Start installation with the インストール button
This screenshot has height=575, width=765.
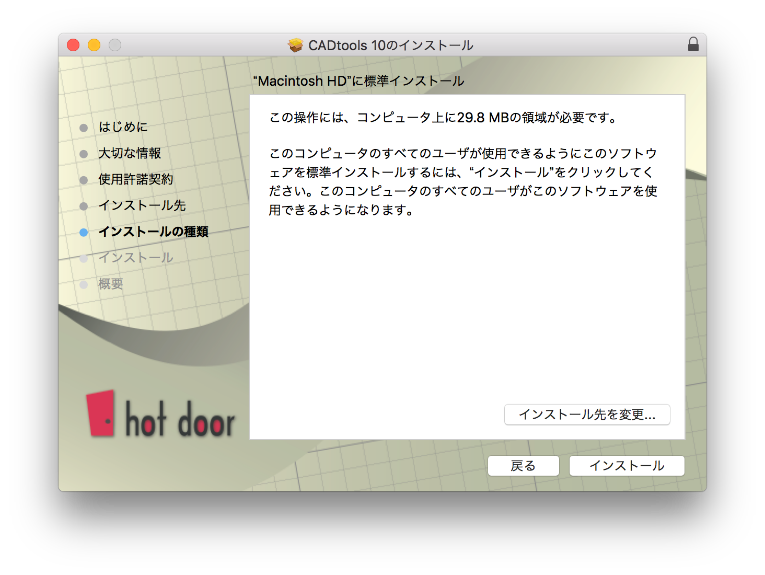tap(626, 466)
